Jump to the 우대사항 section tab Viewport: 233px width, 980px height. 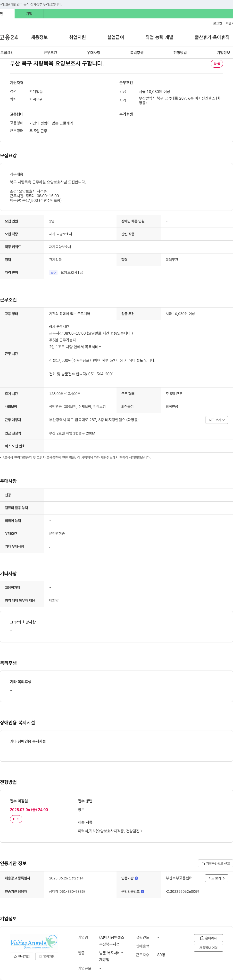click(94, 53)
